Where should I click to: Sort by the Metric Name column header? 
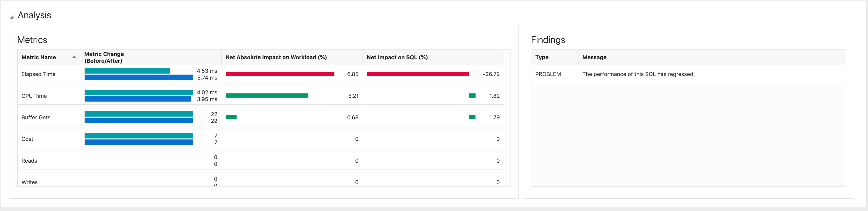click(39, 57)
